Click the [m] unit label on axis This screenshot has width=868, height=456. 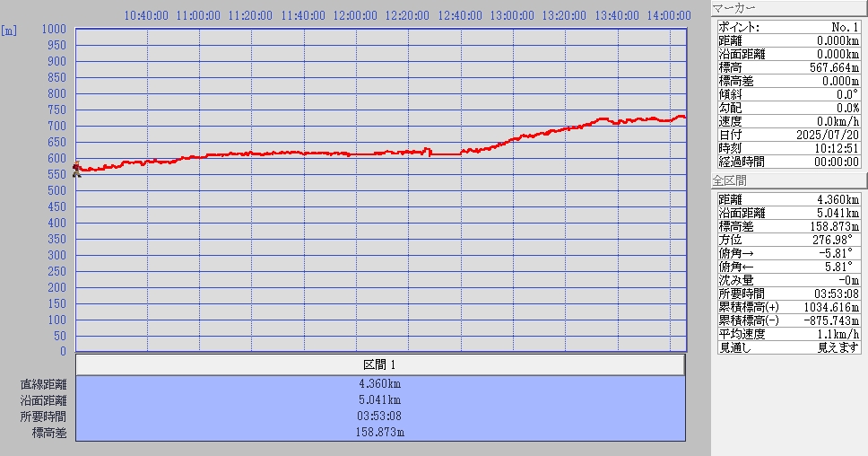click(x=9, y=30)
